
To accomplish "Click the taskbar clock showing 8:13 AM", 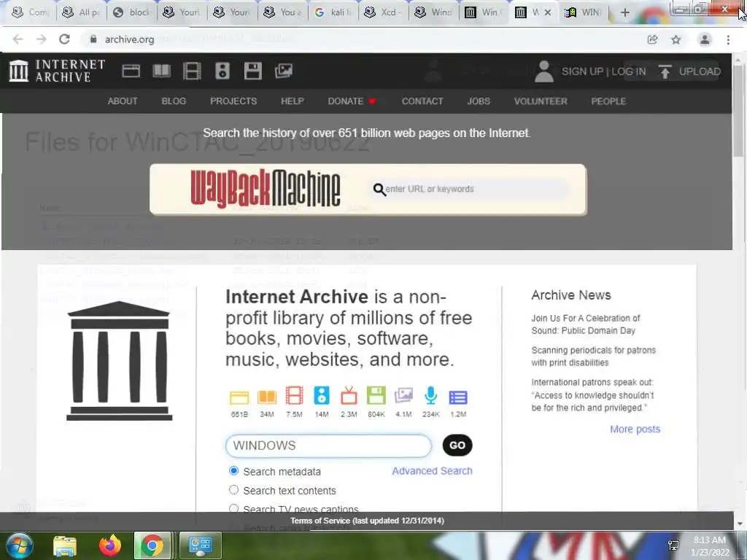I will [709, 546].
